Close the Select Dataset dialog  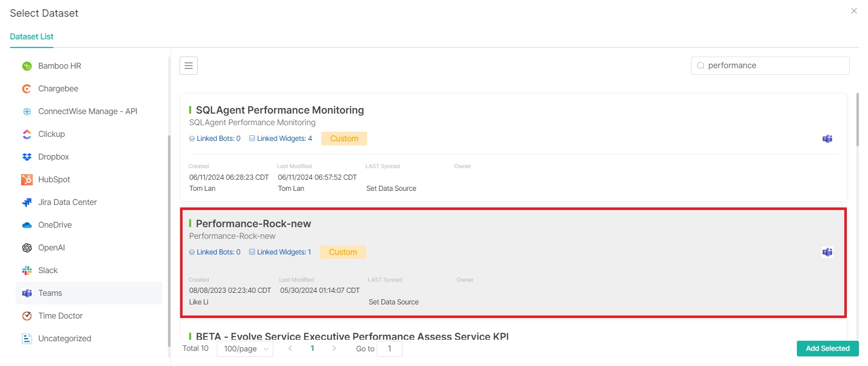tap(854, 11)
